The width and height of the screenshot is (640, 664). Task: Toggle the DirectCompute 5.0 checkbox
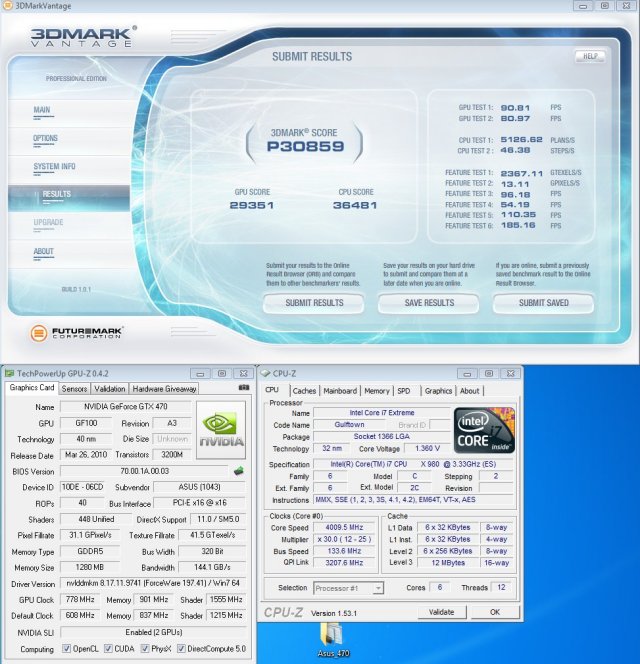181,648
